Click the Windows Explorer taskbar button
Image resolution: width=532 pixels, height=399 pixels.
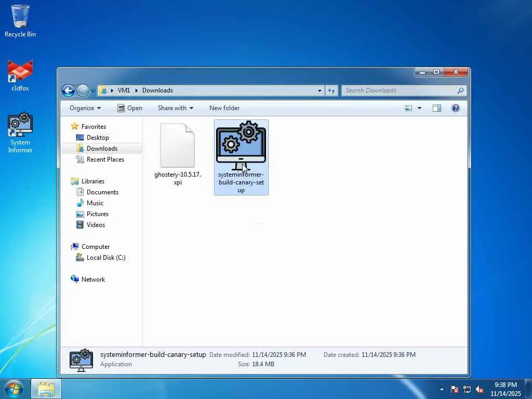[46, 389]
